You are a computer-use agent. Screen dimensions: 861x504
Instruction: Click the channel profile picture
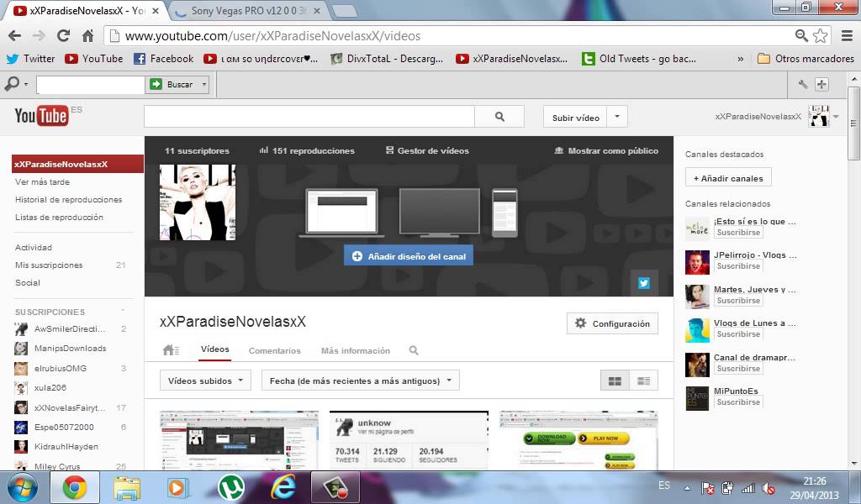198,202
